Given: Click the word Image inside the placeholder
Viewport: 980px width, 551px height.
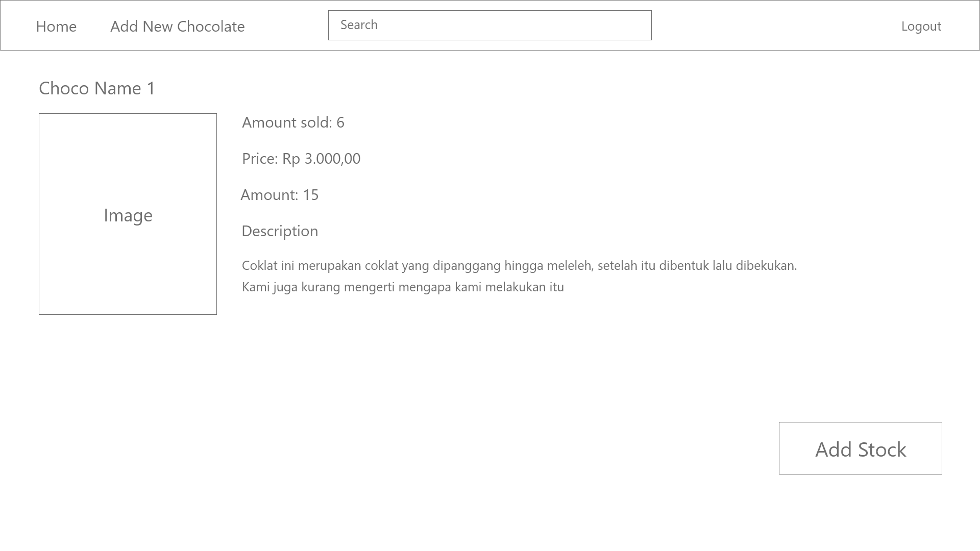Looking at the screenshot, I should [x=128, y=215].
